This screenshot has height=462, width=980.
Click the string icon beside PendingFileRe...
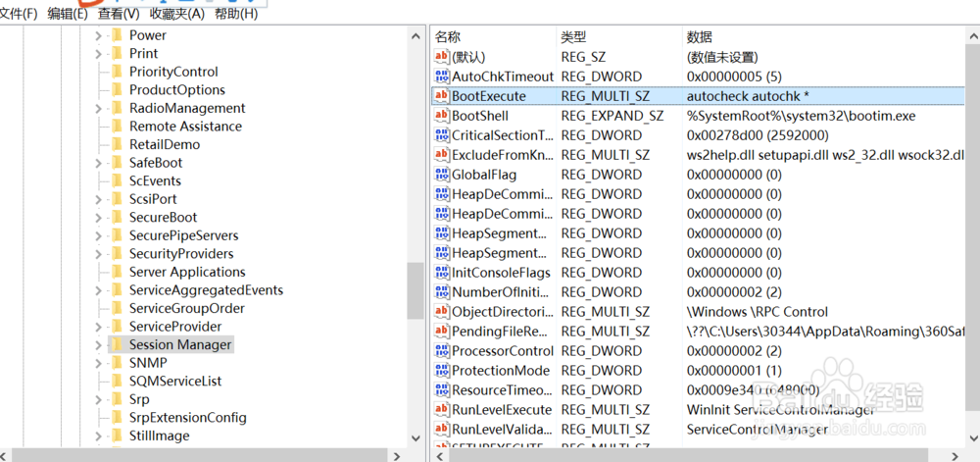pyautogui.click(x=442, y=331)
